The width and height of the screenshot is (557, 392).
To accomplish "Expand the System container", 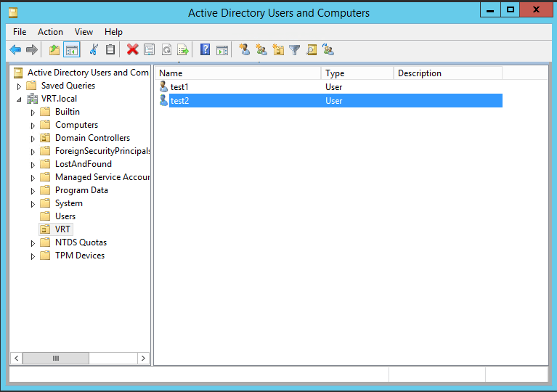I will pyautogui.click(x=33, y=204).
